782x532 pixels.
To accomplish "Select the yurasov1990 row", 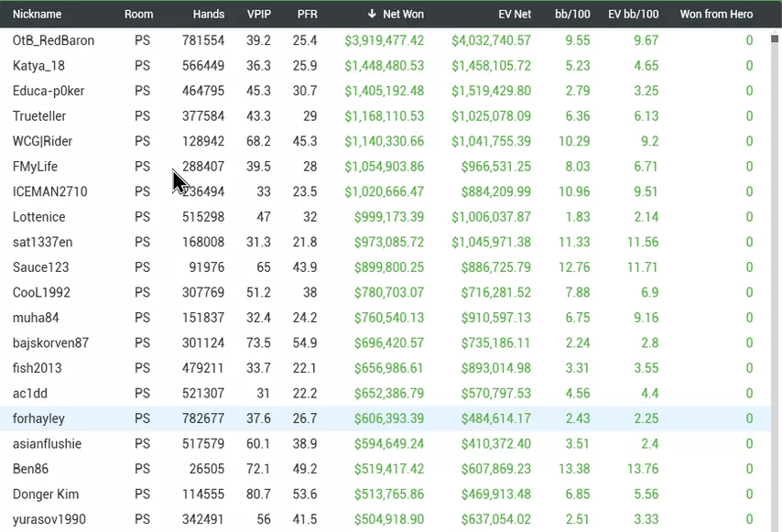I will [x=49, y=519].
